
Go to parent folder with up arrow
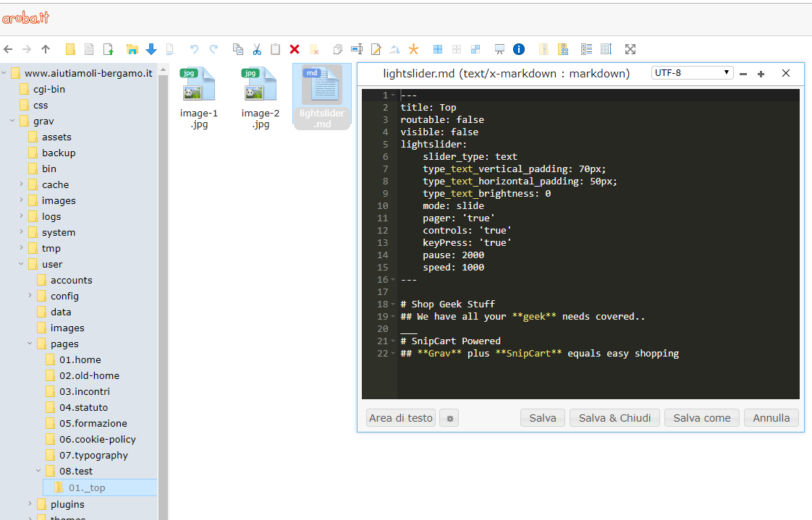(46, 49)
